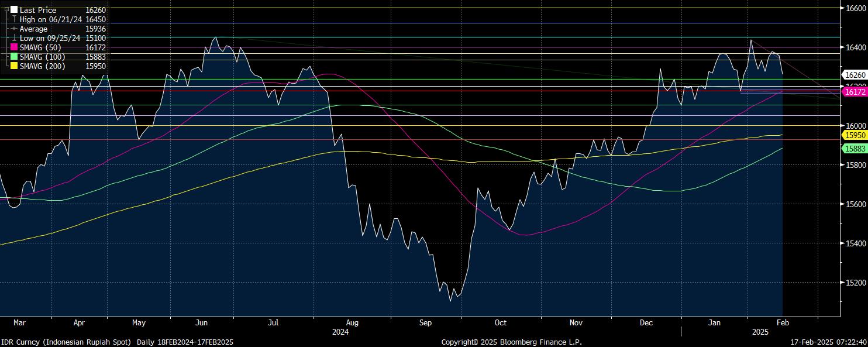This screenshot has height=347, width=868.
Task: Click the green 15883 axis price tag
Action: click(855, 149)
